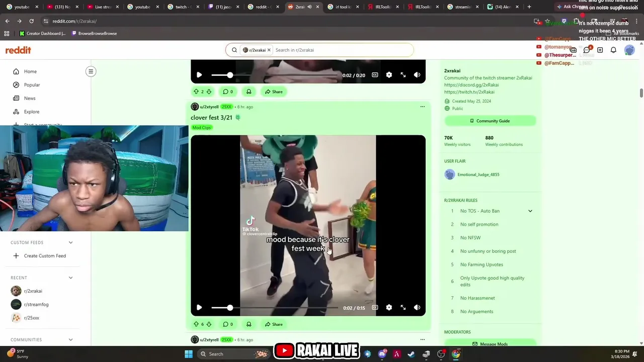Click Create Custom Feed
Viewport: 644px width, 362px height.
(x=39, y=256)
